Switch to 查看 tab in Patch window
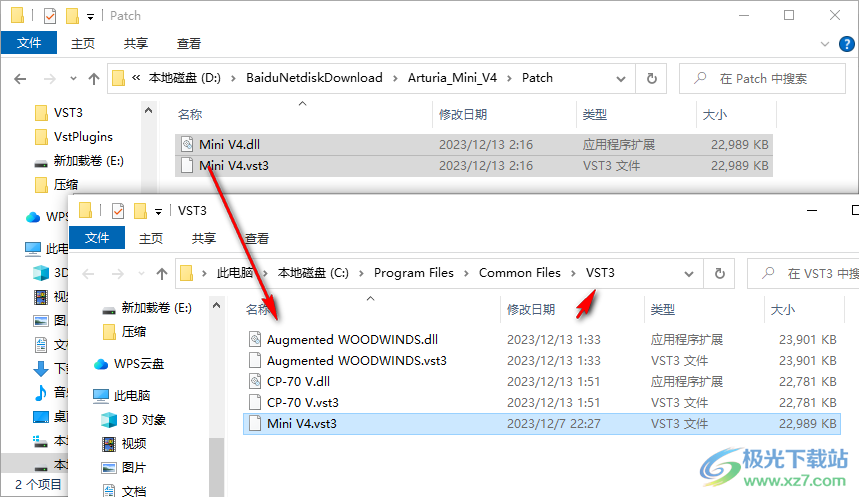The image size is (859, 497). coord(189,44)
